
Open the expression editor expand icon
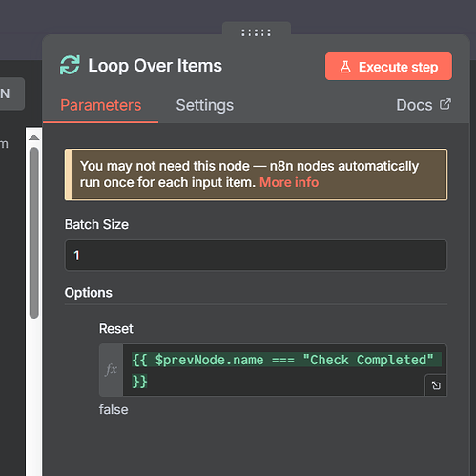tap(436, 385)
